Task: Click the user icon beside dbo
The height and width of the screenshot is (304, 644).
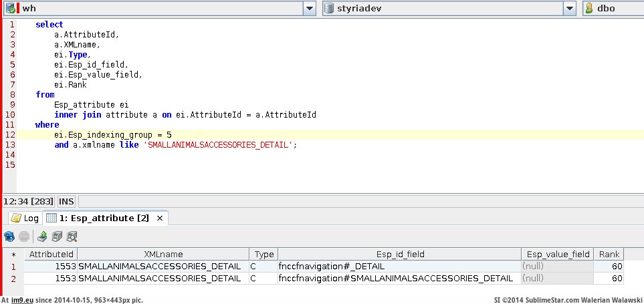Action: click(589, 8)
